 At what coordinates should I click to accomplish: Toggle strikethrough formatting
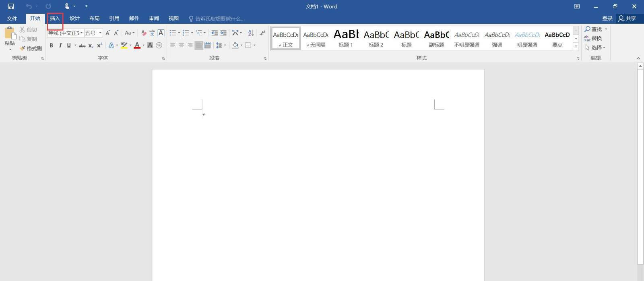tap(82, 46)
